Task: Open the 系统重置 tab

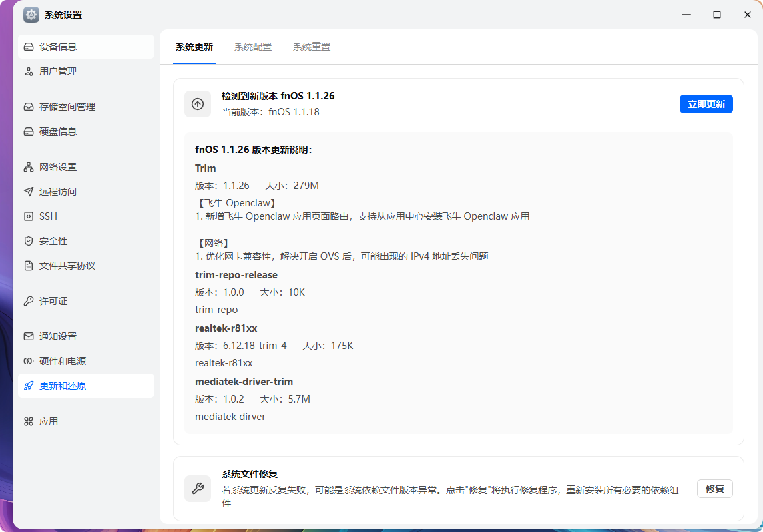Action: point(311,47)
